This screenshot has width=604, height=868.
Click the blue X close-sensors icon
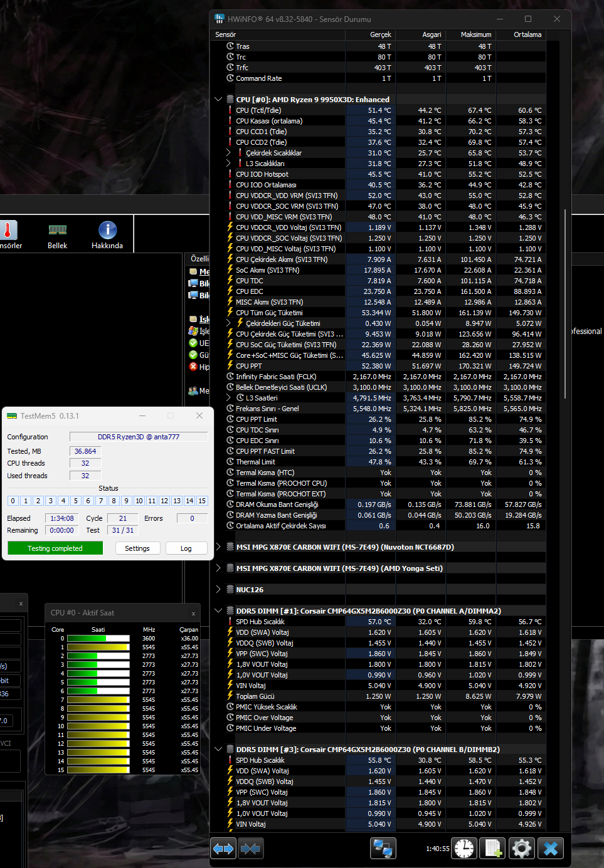point(551,849)
